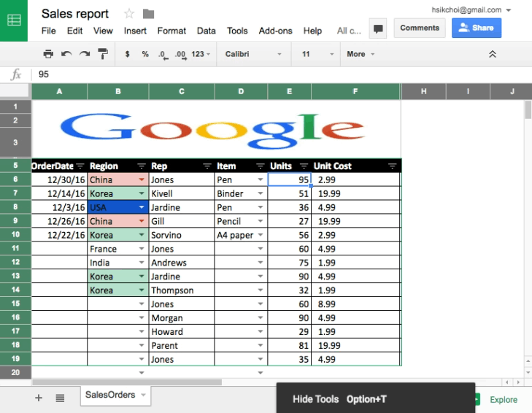
Task: Open Item column filter icon
Action: [x=261, y=166]
